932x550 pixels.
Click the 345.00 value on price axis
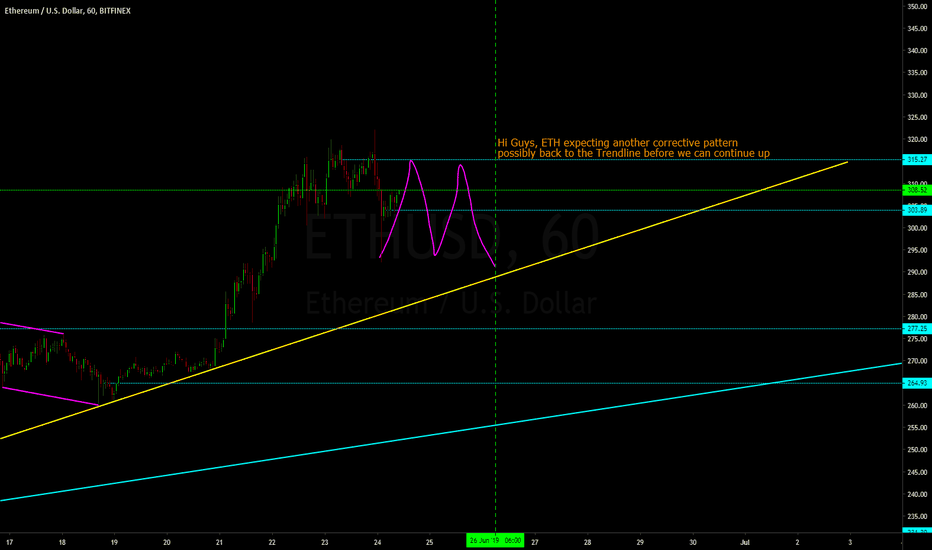917,29
